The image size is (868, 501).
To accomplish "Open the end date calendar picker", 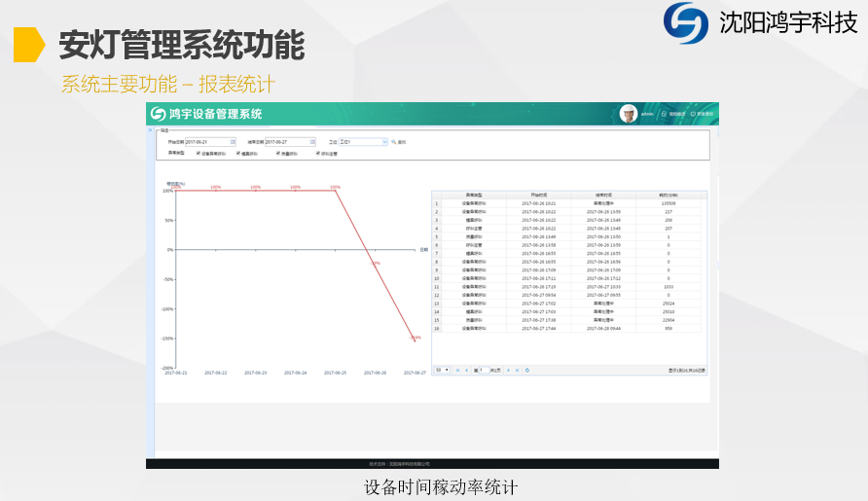I will (x=313, y=142).
